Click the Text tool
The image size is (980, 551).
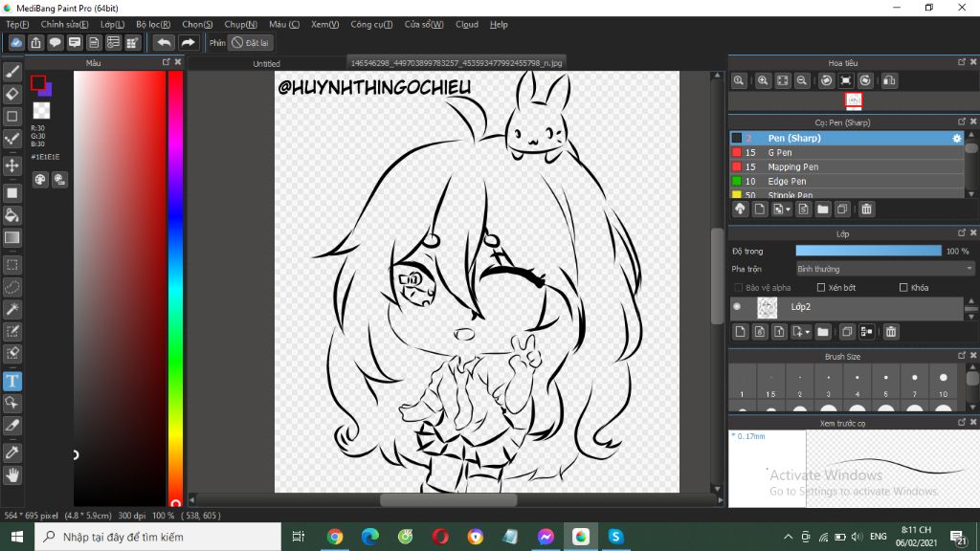(x=11, y=381)
